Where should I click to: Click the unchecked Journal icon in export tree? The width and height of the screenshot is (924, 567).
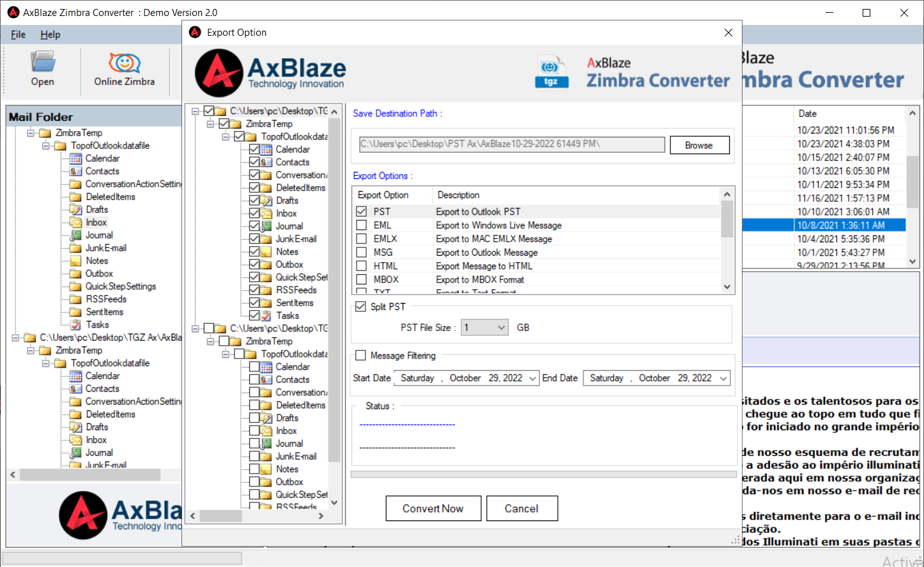pyautogui.click(x=266, y=444)
